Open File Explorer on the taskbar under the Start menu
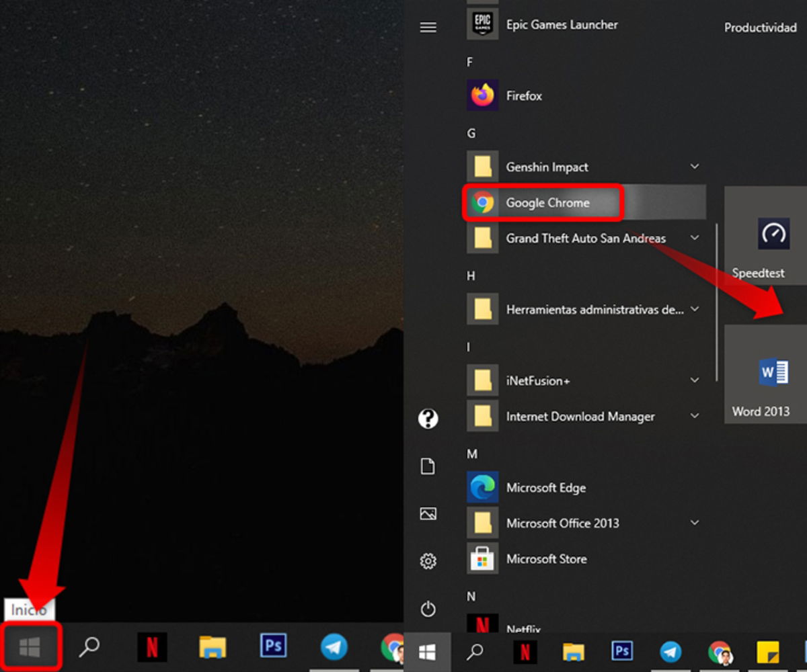The width and height of the screenshot is (807, 672). pos(574,651)
